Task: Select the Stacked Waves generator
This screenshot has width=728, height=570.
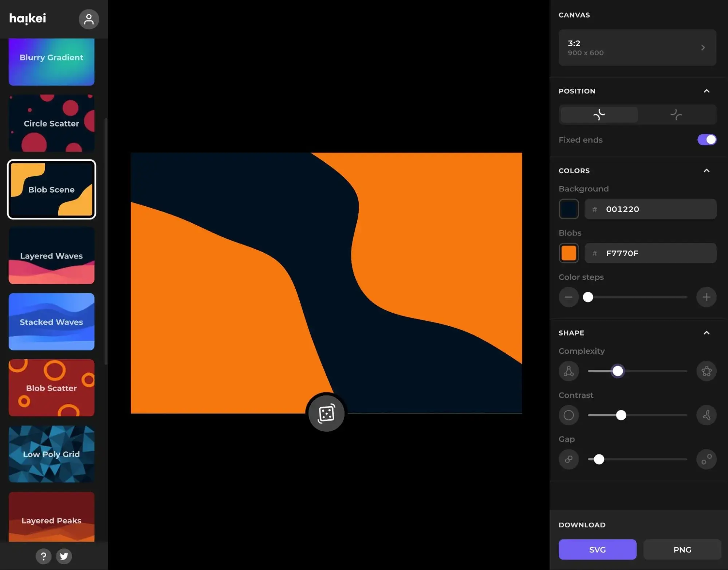Action: [x=51, y=322]
